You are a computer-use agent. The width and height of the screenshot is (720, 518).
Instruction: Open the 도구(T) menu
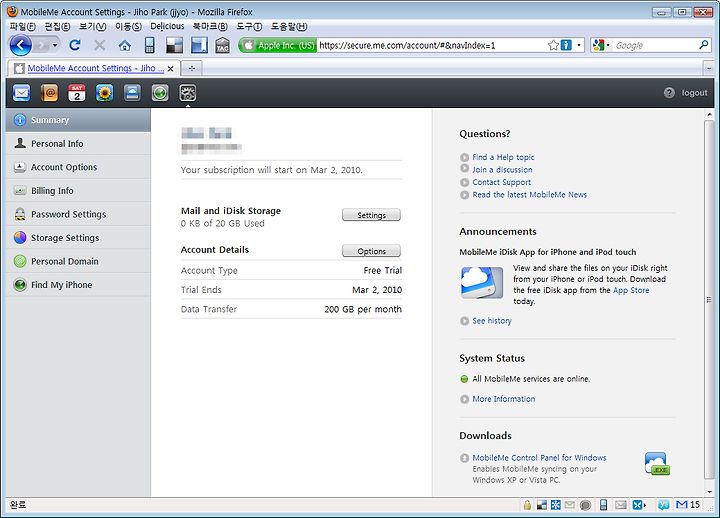(x=249, y=26)
